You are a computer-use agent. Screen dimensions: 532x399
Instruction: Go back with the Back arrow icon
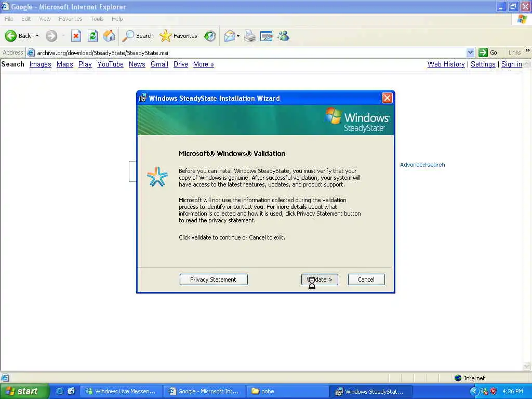(x=11, y=36)
